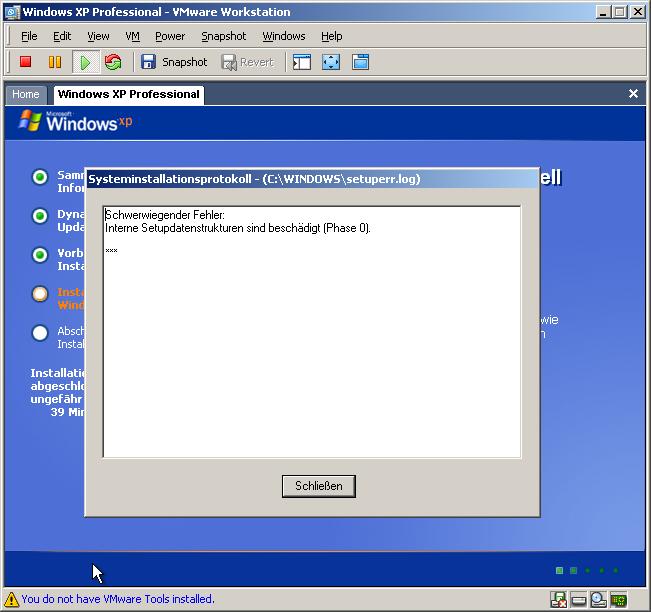Open the Windows menu
Viewport: 651px width, 612px height.
point(284,37)
